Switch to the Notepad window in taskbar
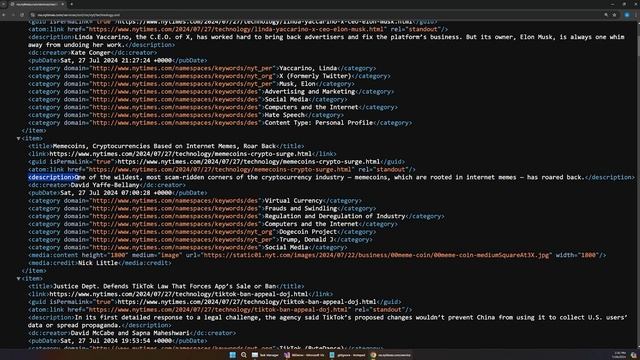Screen dimensions: 640x360 (x=348, y=355)
